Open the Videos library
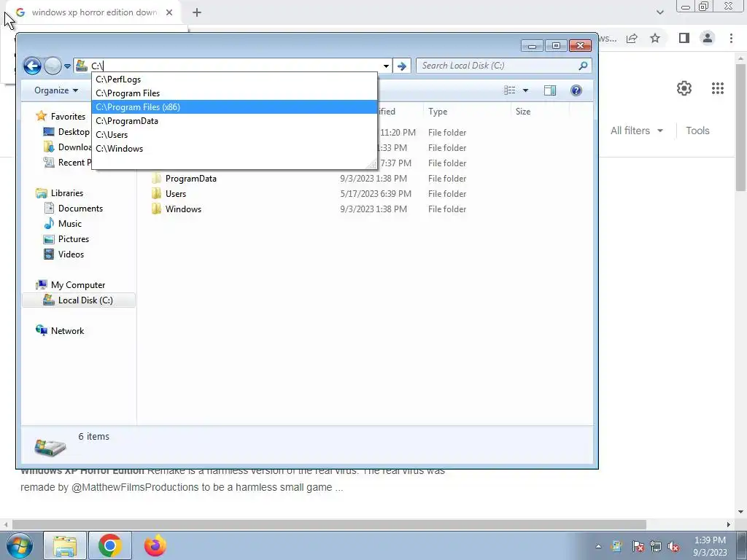The image size is (747, 560). point(71,254)
